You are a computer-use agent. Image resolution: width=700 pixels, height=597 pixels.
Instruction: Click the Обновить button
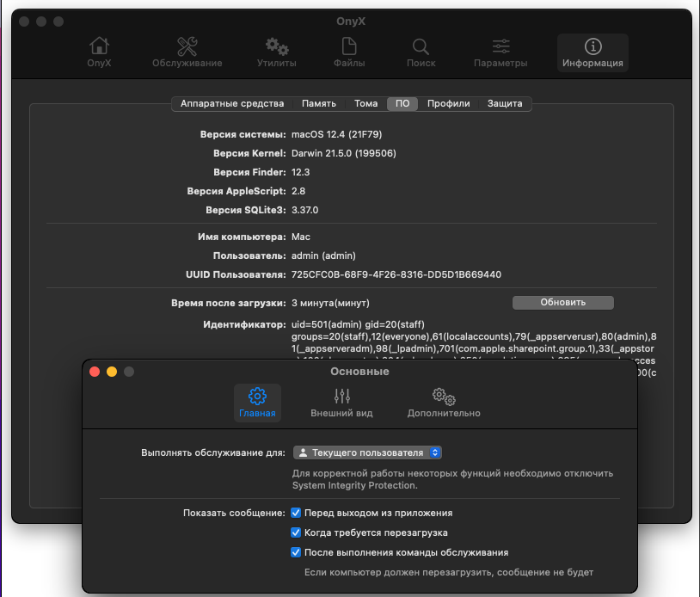tap(563, 302)
